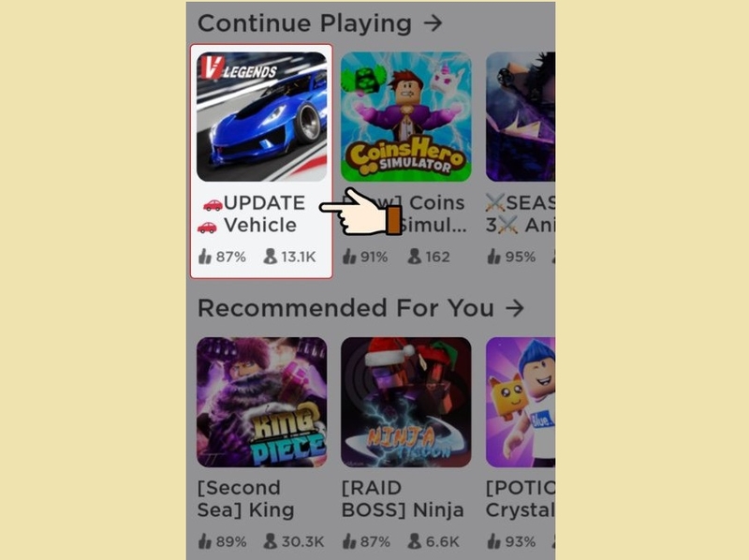
Task: Click the player icon showing 162
Action: (414, 257)
